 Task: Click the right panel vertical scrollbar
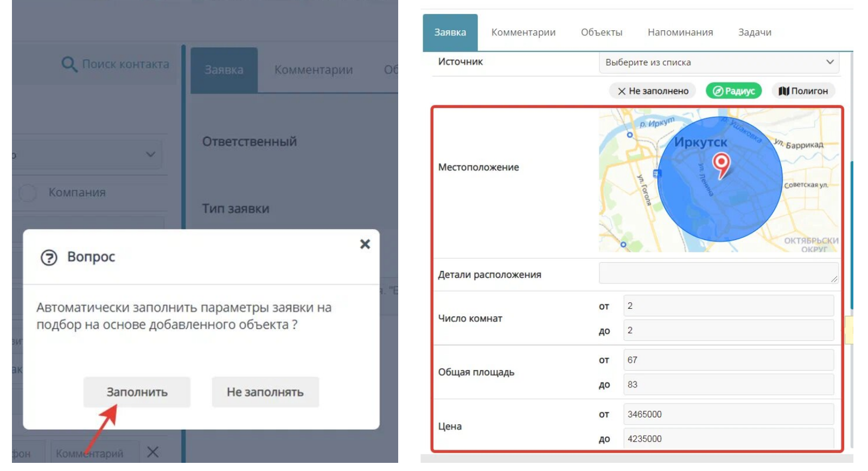coord(852,235)
